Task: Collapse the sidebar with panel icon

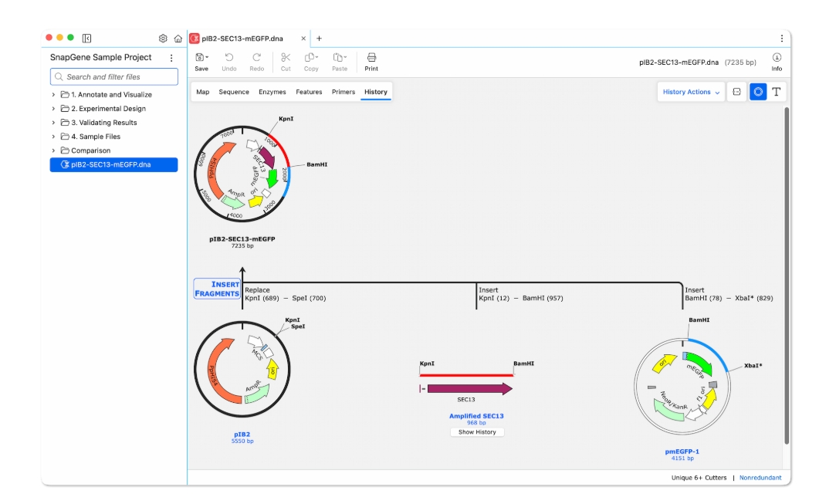Action: pyautogui.click(x=87, y=39)
